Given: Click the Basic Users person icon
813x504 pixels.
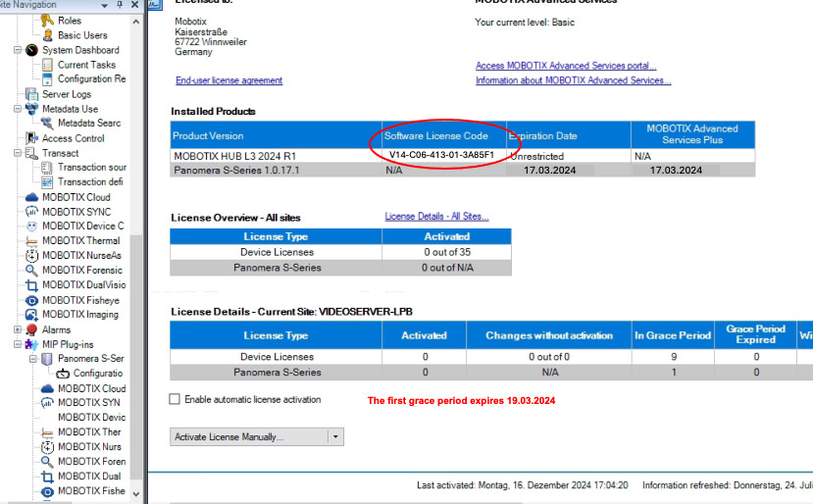Looking at the screenshot, I should point(47,35).
